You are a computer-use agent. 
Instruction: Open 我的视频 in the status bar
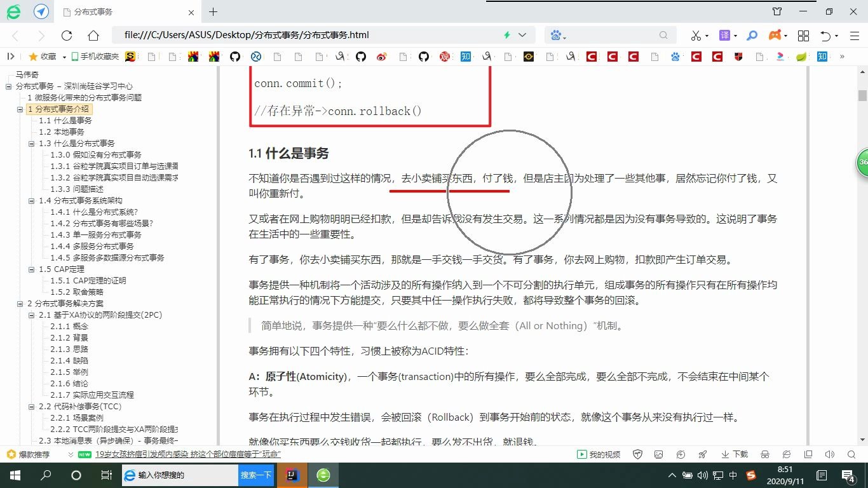[x=599, y=454]
